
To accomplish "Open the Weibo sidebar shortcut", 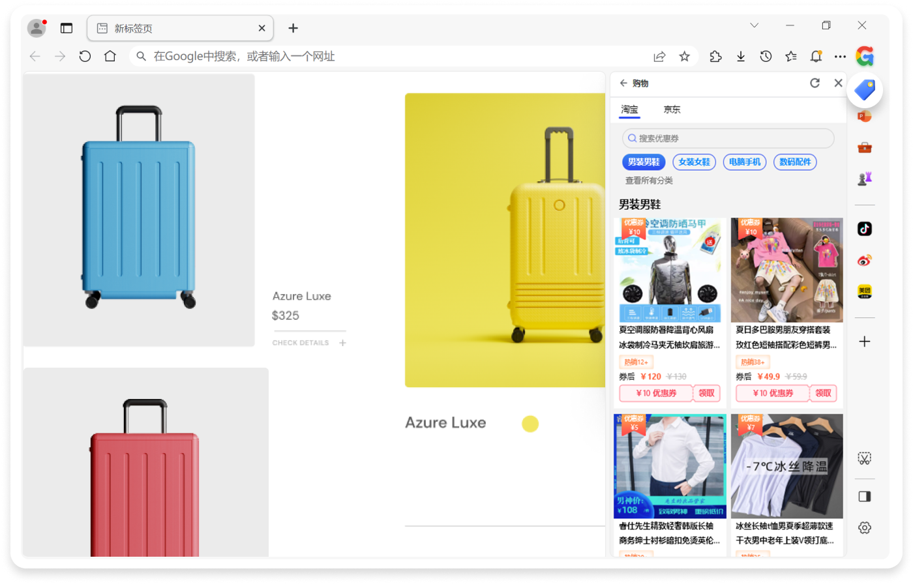I will pyautogui.click(x=865, y=260).
